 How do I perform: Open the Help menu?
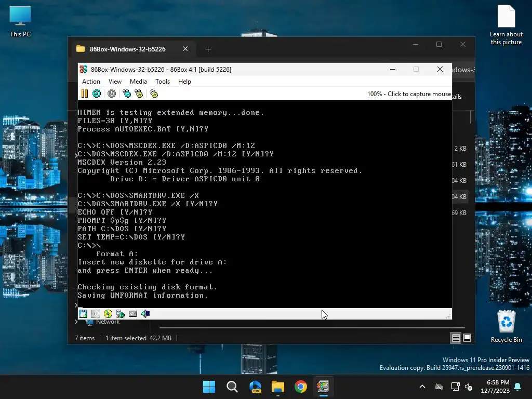[x=184, y=82]
